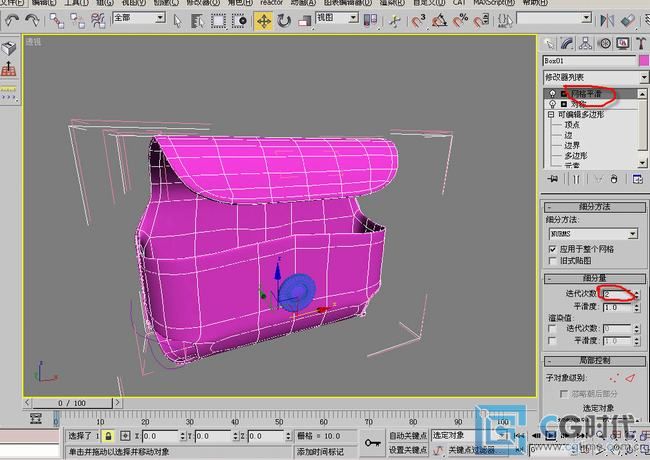Click the Remove Modifier trash icon
This screenshot has width=650, height=460.
614,179
